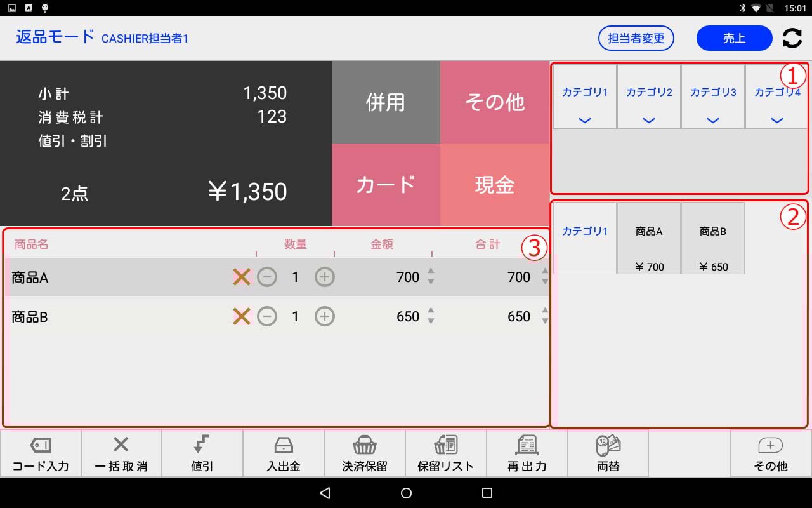Adjust 商品A 金額 up/down arrows
Image resolution: width=812 pixels, height=508 pixels.
pos(431,277)
